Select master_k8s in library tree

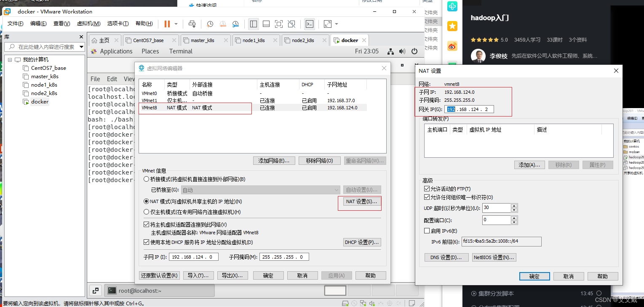pos(44,76)
